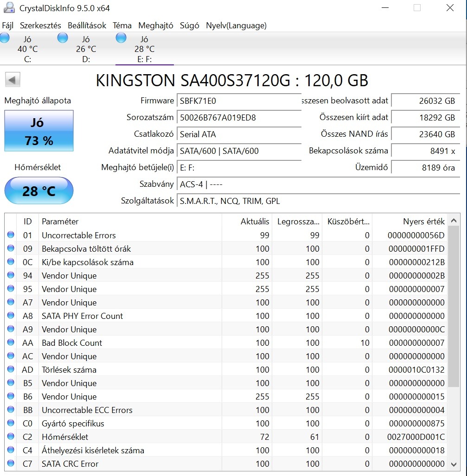Click raw value 0000010C0132
This screenshot has height=476, width=467.
click(416, 370)
